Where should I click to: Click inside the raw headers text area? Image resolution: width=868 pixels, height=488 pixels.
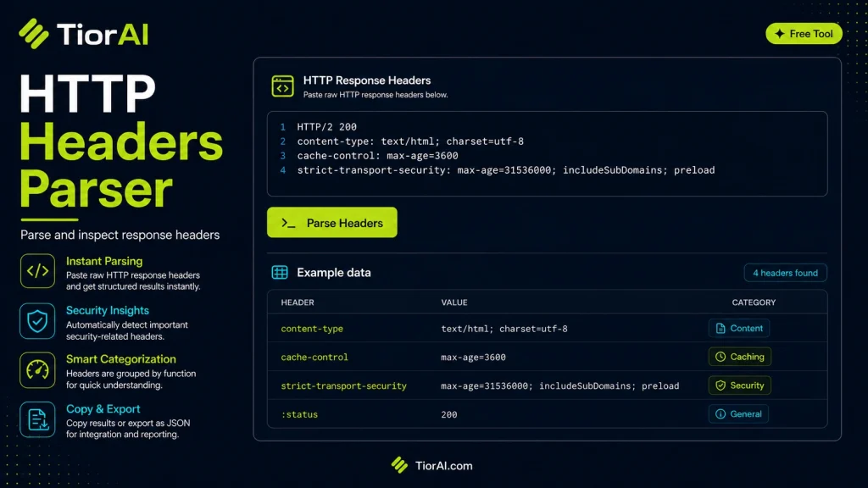pyautogui.click(x=547, y=154)
